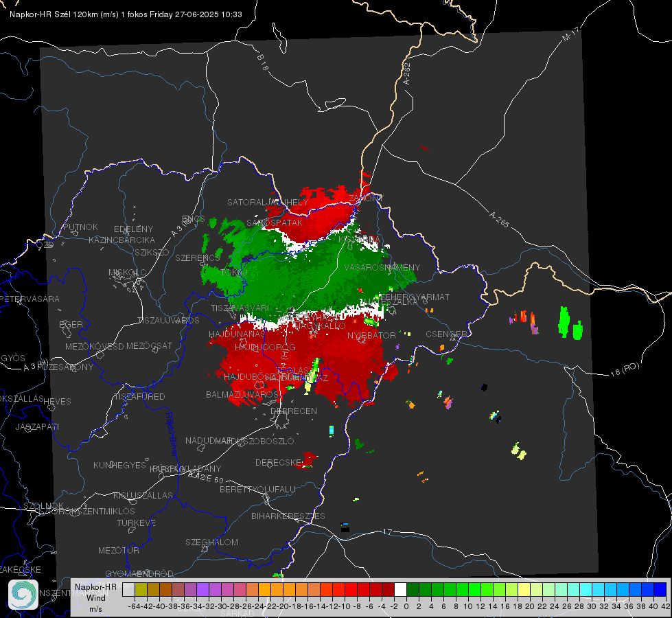
Task: Click the DEBRECEN city label
Action: click(294, 411)
